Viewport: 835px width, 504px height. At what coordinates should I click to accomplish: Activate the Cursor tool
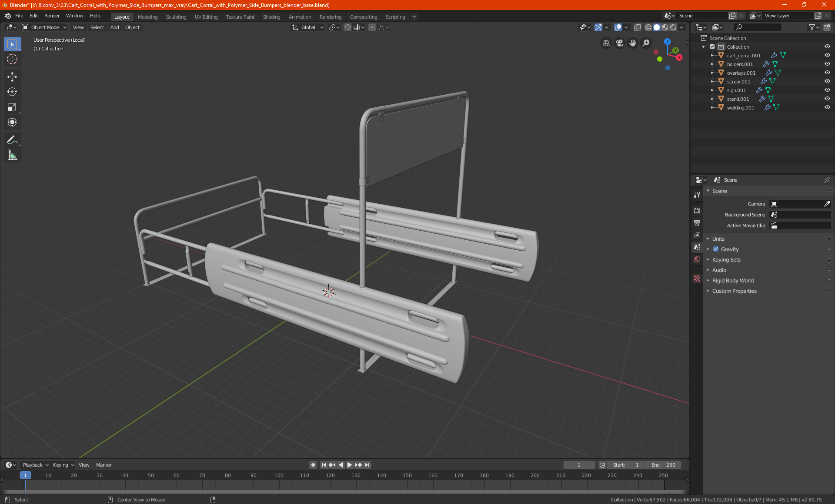click(x=12, y=59)
